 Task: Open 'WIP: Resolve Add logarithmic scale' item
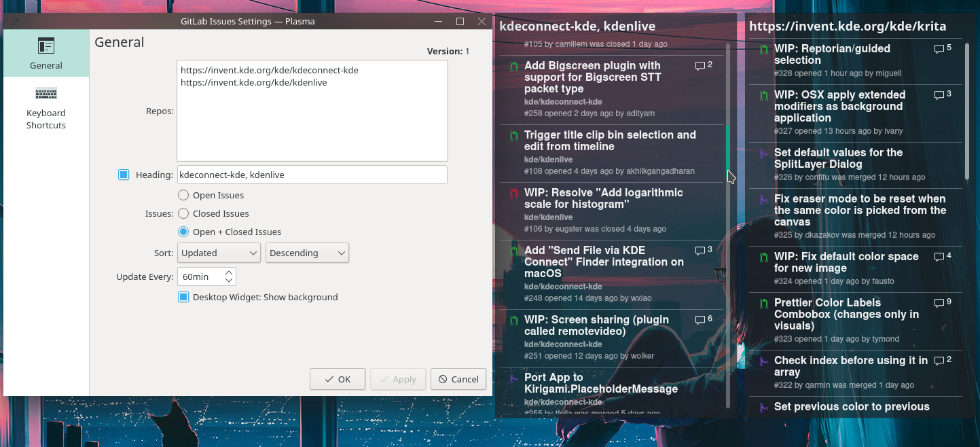[604, 198]
